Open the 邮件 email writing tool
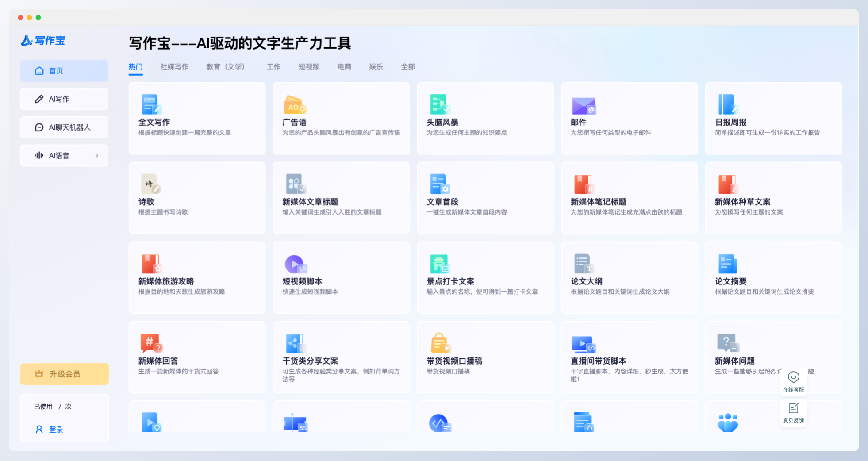This screenshot has width=868, height=461. (x=630, y=118)
